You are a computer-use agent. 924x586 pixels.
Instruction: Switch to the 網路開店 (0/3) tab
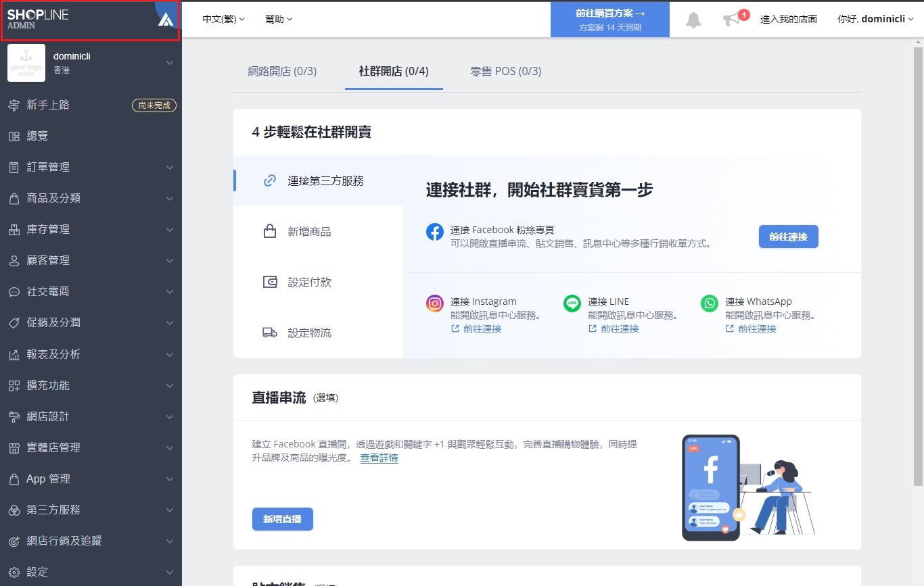(x=282, y=71)
